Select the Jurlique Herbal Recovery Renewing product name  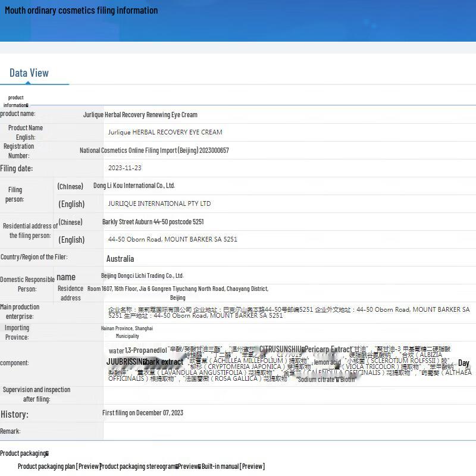pyautogui.click(x=140, y=115)
